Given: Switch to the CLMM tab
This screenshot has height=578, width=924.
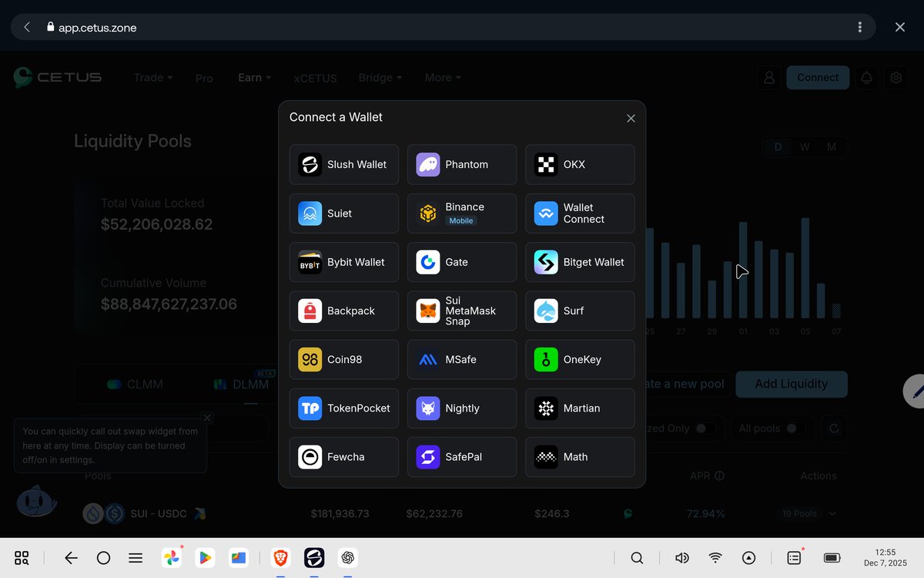Looking at the screenshot, I should pyautogui.click(x=135, y=384).
